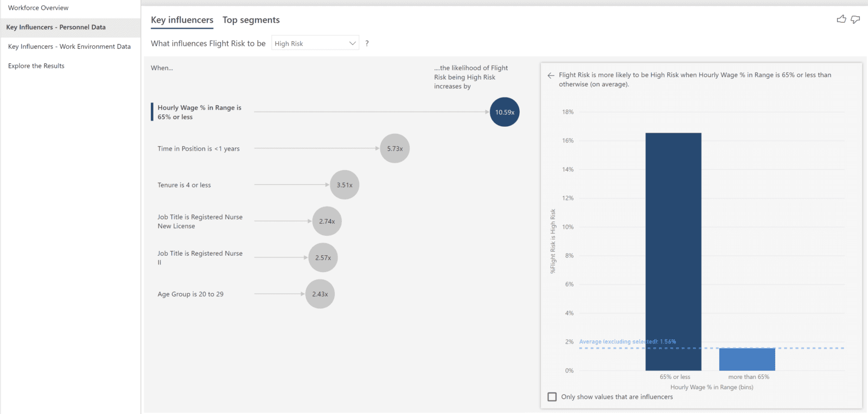Switch to the Top segments tab
This screenshot has width=868, height=414.
point(251,20)
